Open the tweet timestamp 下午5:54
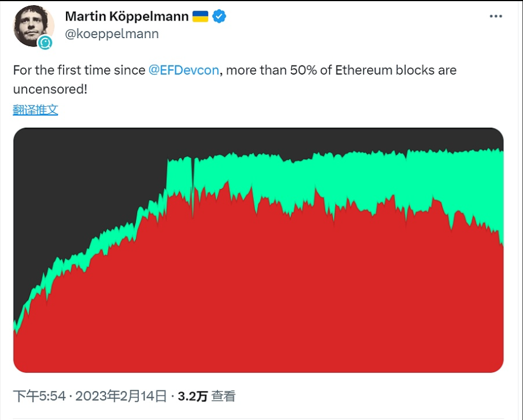 tap(39, 396)
